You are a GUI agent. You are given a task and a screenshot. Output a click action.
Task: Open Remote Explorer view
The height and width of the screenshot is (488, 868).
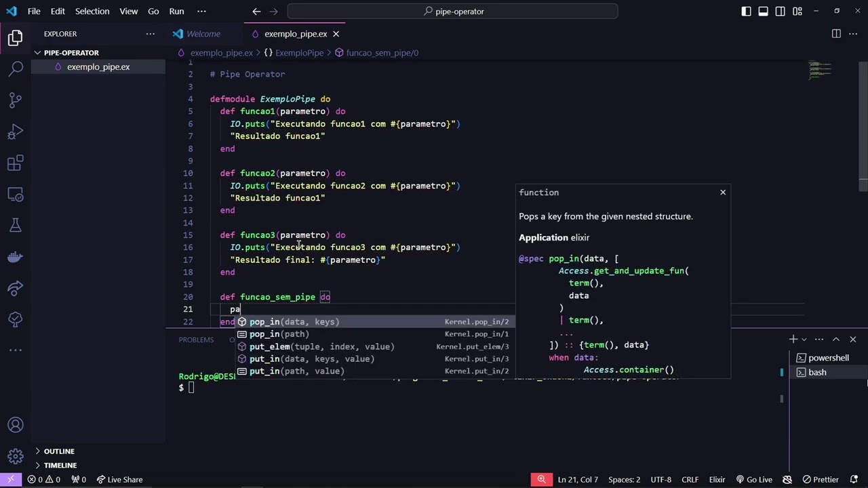[16, 195]
